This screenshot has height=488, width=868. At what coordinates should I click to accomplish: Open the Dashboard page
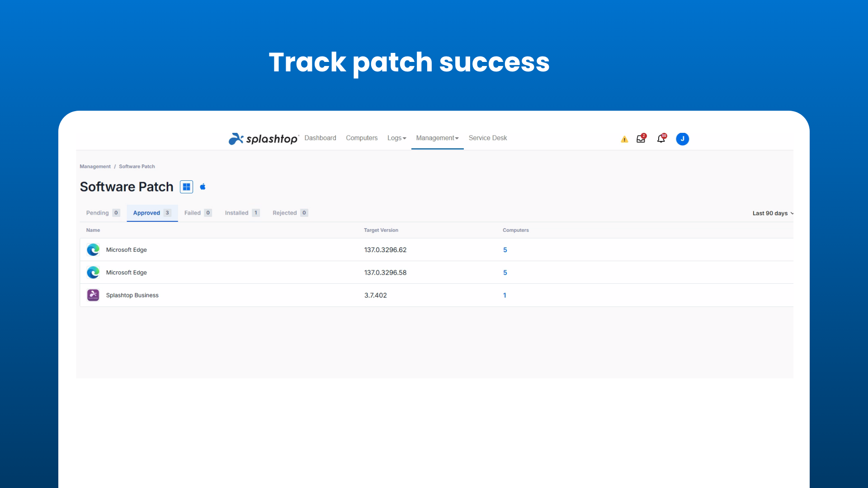[x=320, y=138]
